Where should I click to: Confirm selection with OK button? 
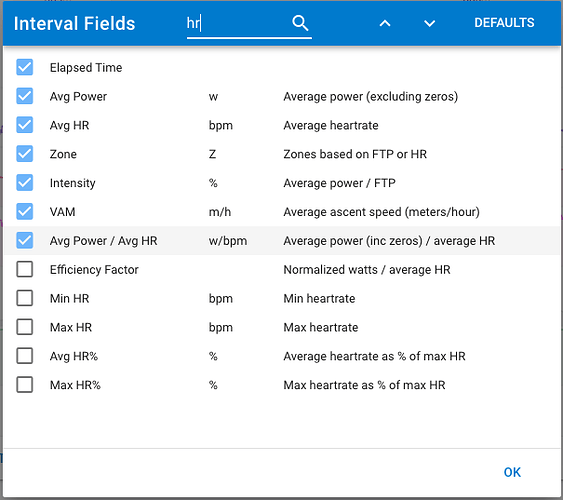512,472
